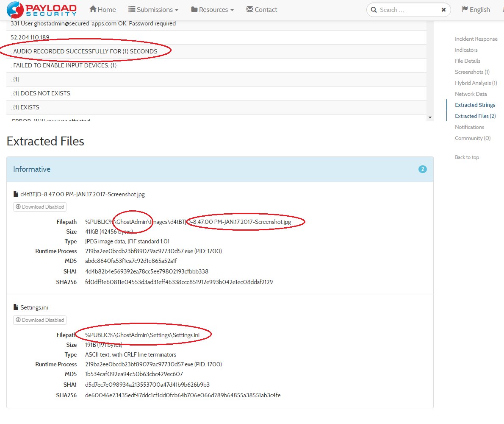Select Extracted Strings in sidebar
504x424 pixels.
pos(475,105)
